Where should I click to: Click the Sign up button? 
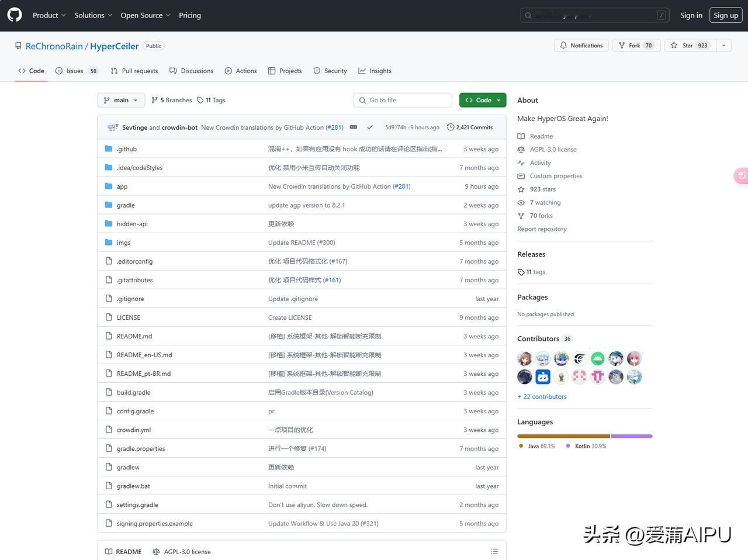(726, 15)
